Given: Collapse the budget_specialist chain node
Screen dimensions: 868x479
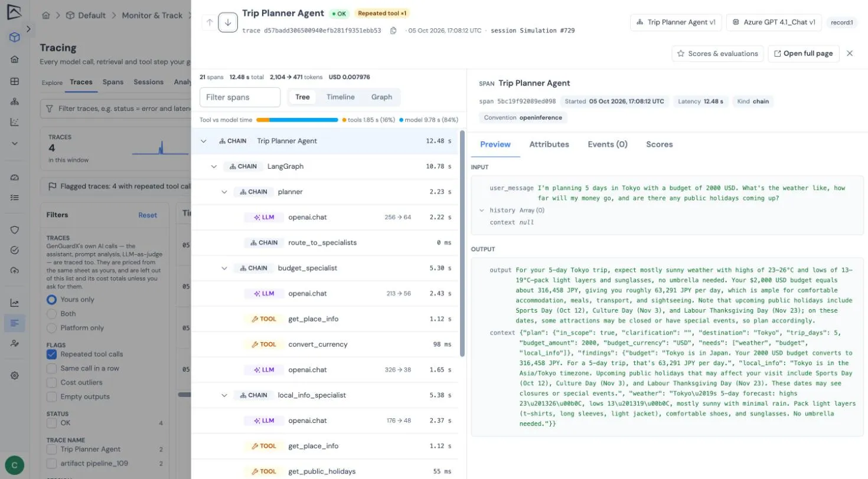Looking at the screenshot, I should pos(224,268).
